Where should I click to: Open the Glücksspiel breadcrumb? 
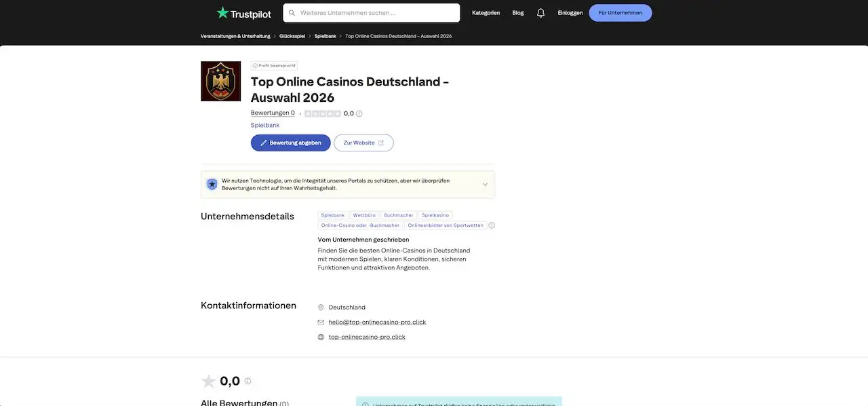(292, 36)
